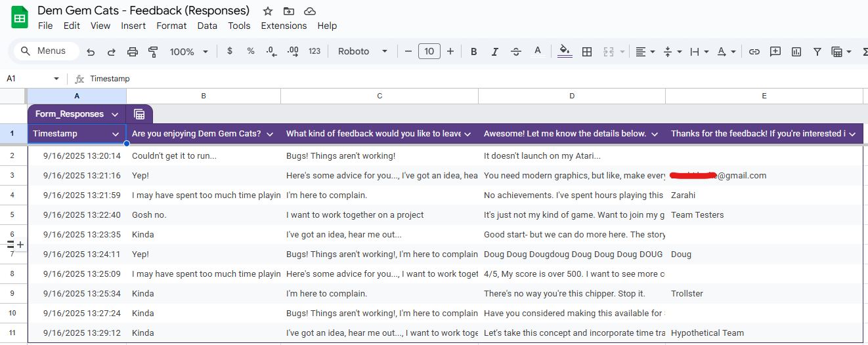Viewport: 868px width, 345px height.
Task: Select the Paint format tool
Action: (154, 52)
